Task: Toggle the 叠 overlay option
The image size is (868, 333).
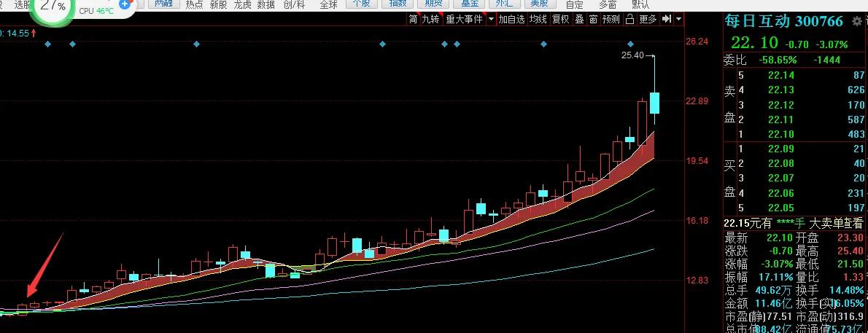Action: (579, 20)
